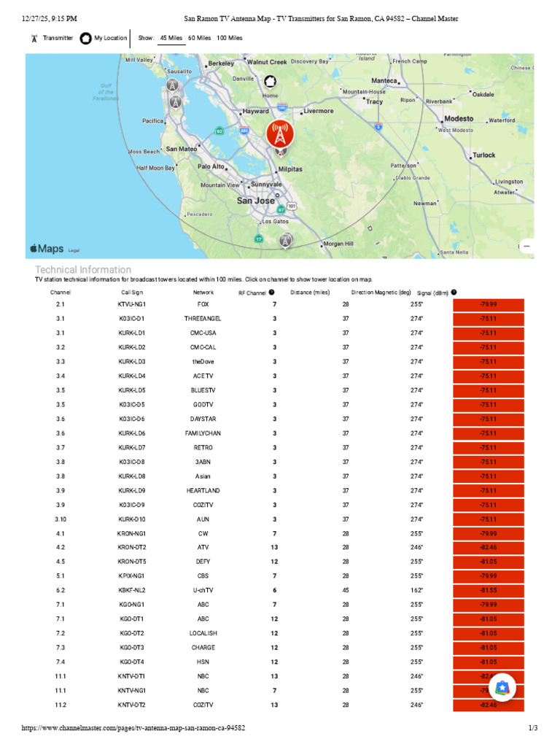Click the KNTV-DT1 call sign
Viewport: 560px width, 747px height.
(132, 676)
